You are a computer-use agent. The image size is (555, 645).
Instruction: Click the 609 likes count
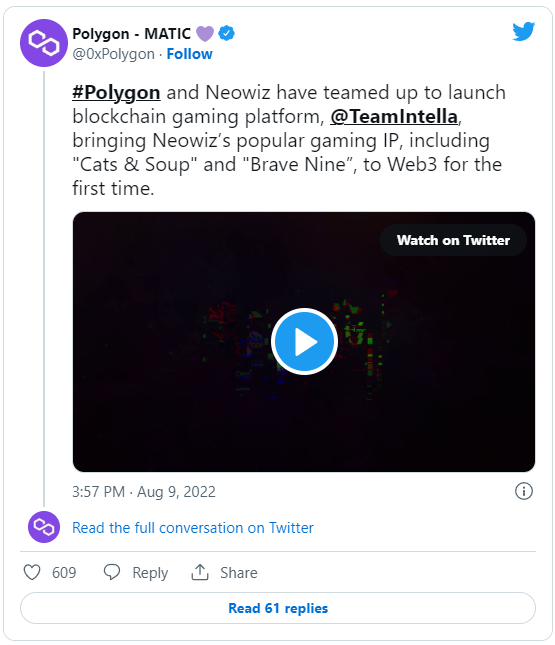pos(64,573)
